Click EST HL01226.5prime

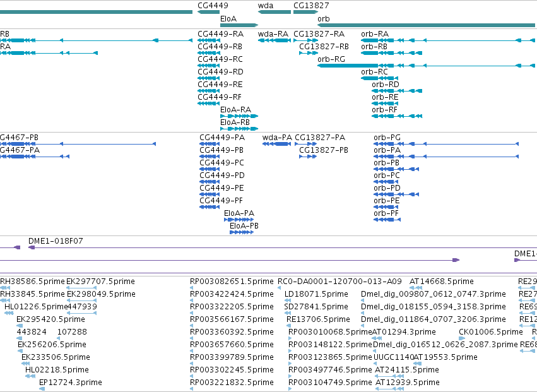(x=9, y=313)
